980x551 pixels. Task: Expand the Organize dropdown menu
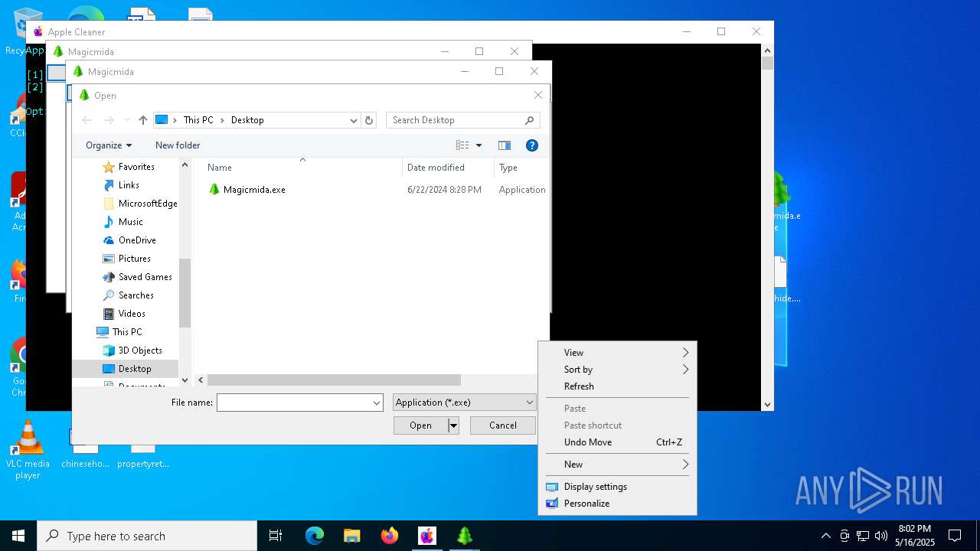pos(109,145)
